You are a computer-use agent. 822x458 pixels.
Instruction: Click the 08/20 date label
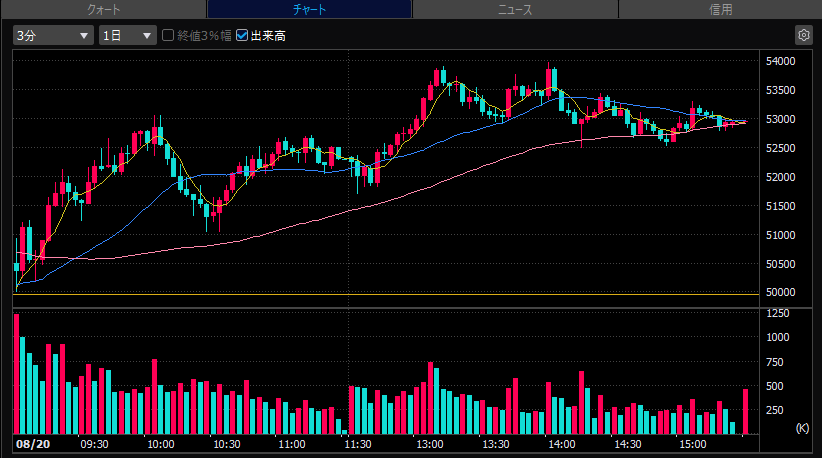pos(33,444)
